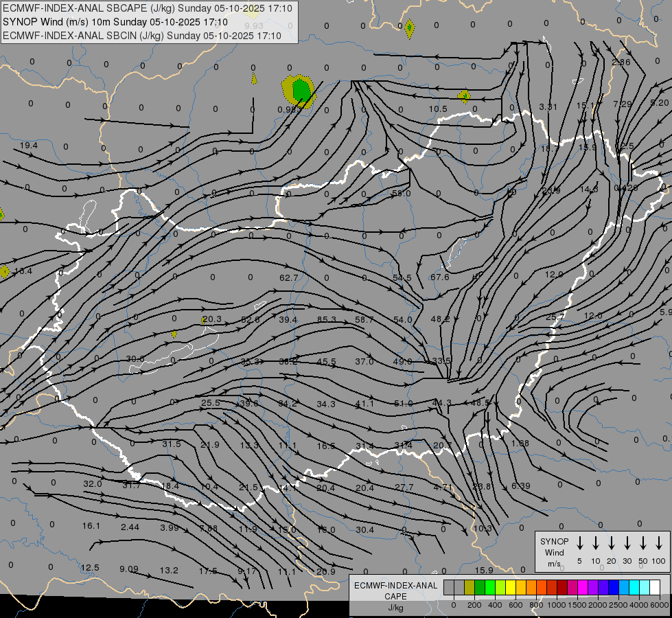The height and width of the screenshot is (618, 672).
Task: Click the 9.09 value near the bottom
Action: 128,569
